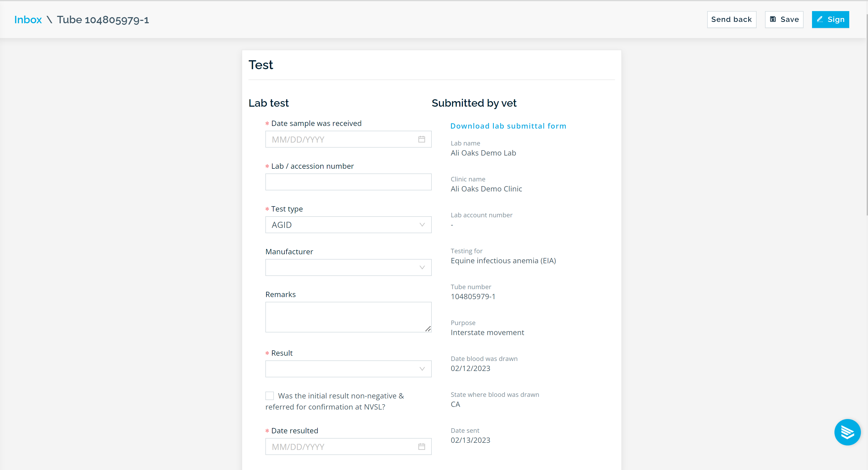Go back to Inbox breadcrumb
The width and height of the screenshot is (868, 470).
[x=28, y=20]
